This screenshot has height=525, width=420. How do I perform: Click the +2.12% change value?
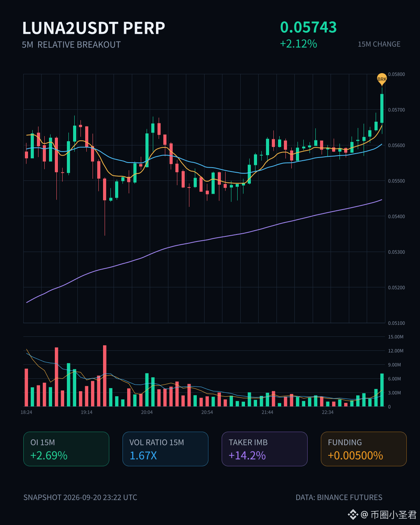(x=299, y=44)
